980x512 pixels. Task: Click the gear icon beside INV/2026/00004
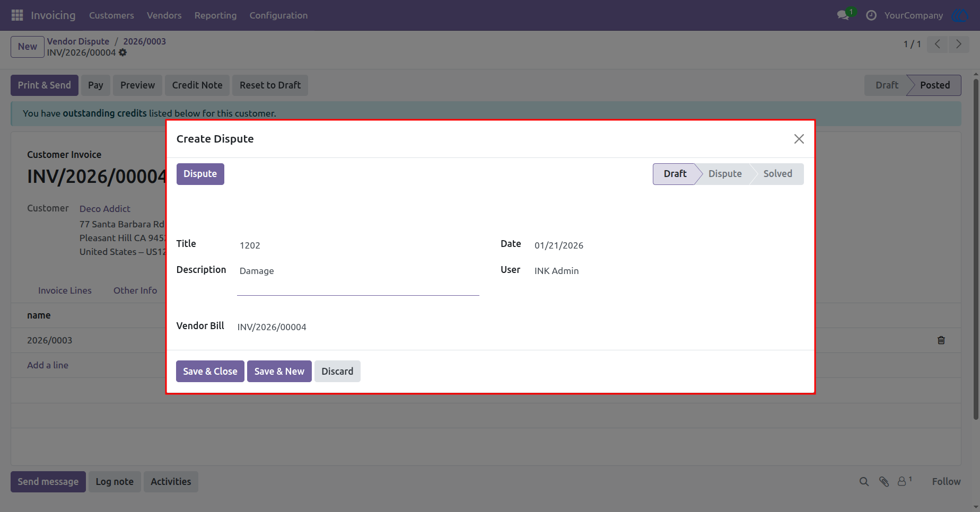click(122, 52)
